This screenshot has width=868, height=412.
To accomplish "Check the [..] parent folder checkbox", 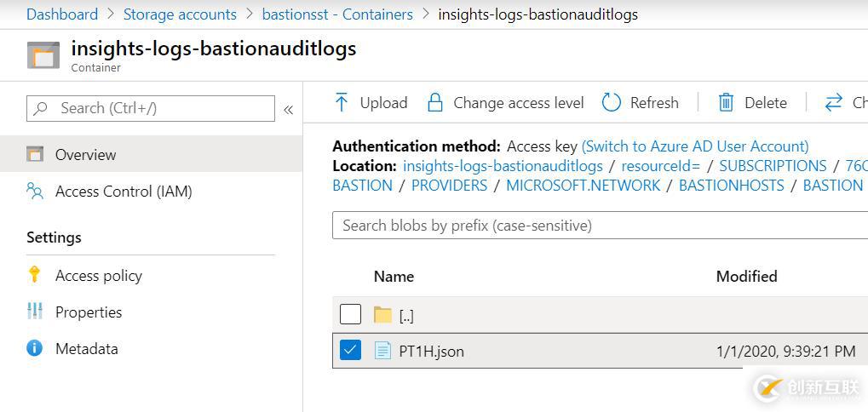I will point(350,314).
